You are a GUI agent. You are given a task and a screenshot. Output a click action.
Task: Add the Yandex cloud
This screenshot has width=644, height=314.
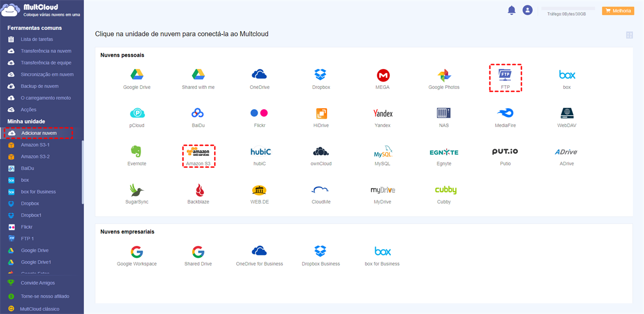[383, 113]
